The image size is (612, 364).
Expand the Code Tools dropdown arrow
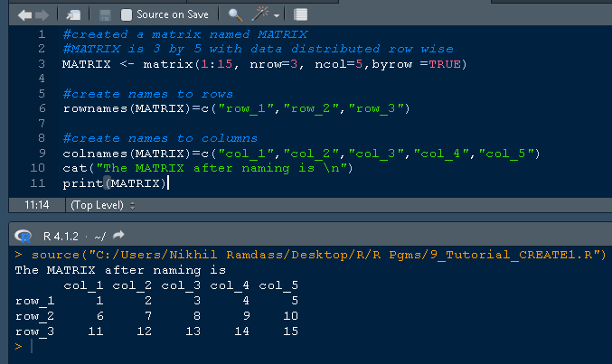[277, 15]
